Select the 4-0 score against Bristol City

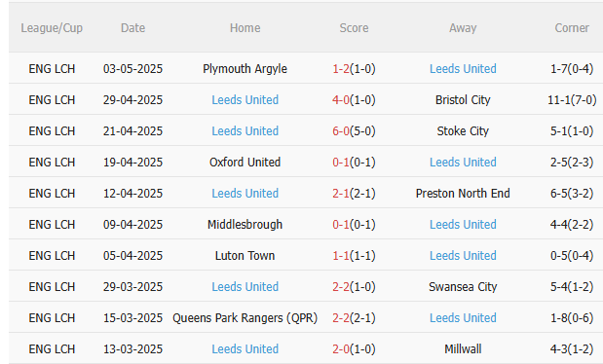341,100
